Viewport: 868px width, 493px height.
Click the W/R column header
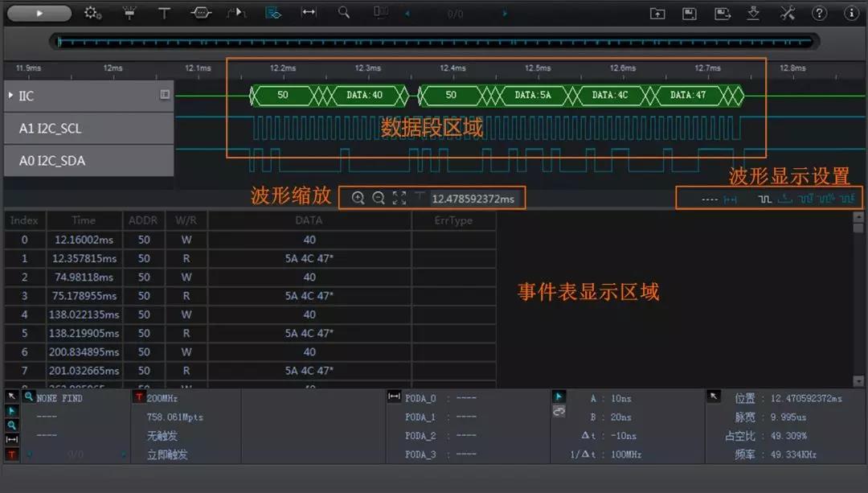point(186,220)
